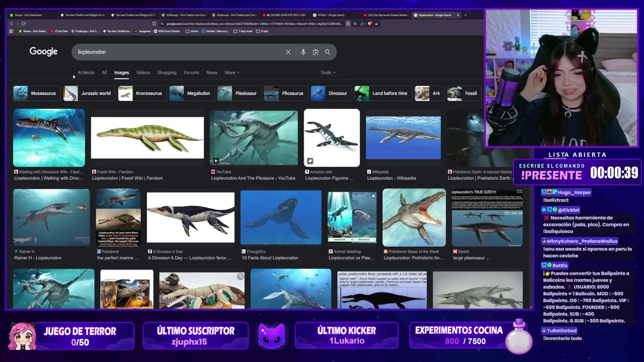Open apps grid icon in bookmarks bar

[x=11, y=31]
